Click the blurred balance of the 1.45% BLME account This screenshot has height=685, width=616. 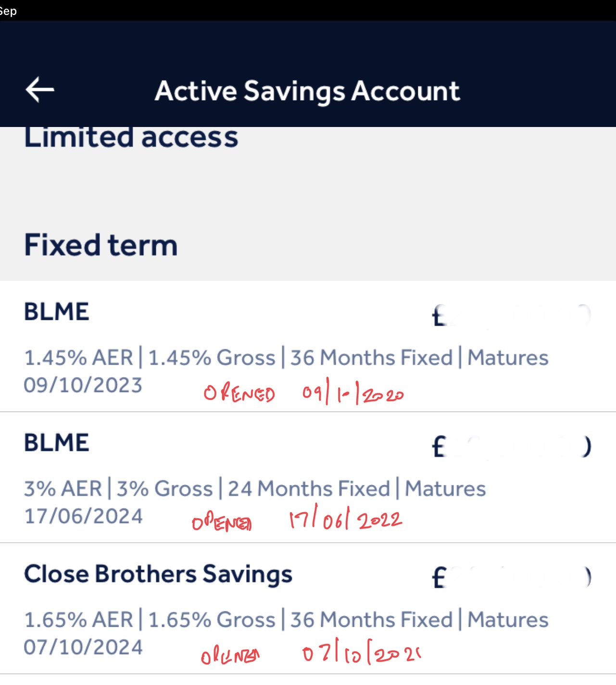tap(511, 316)
